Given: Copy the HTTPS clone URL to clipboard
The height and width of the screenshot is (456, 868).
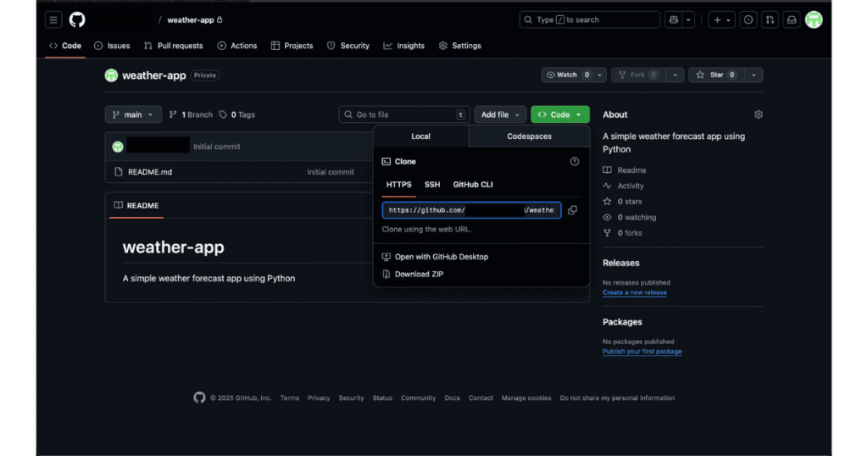Looking at the screenshot, I should pos(572,210).
